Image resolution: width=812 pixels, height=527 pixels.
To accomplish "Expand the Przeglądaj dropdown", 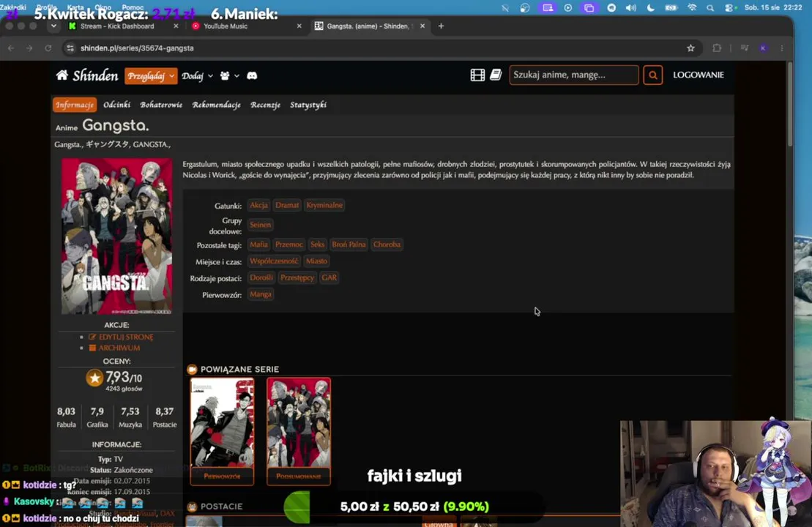I will (x=151, y=75).
